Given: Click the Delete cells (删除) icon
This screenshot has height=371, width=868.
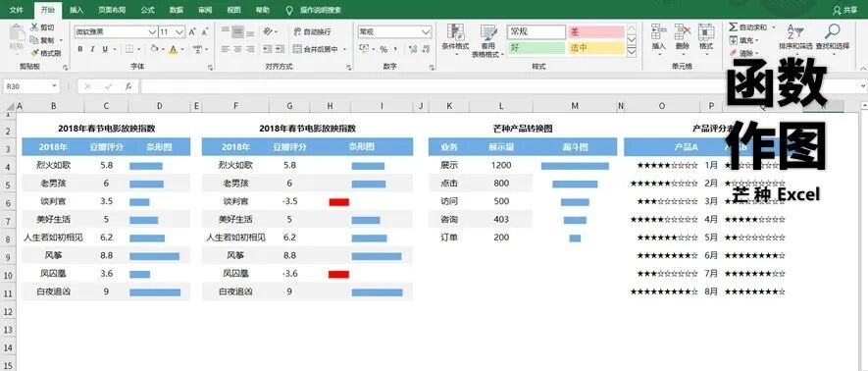Looking at the screenshot, I should coord(683,31).
